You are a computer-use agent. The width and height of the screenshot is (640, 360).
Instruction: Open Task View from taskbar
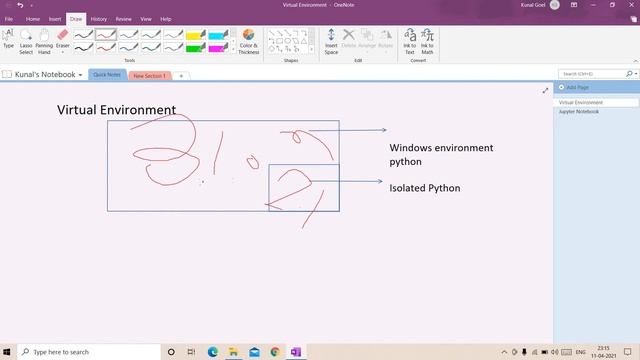tap(191, 352)
